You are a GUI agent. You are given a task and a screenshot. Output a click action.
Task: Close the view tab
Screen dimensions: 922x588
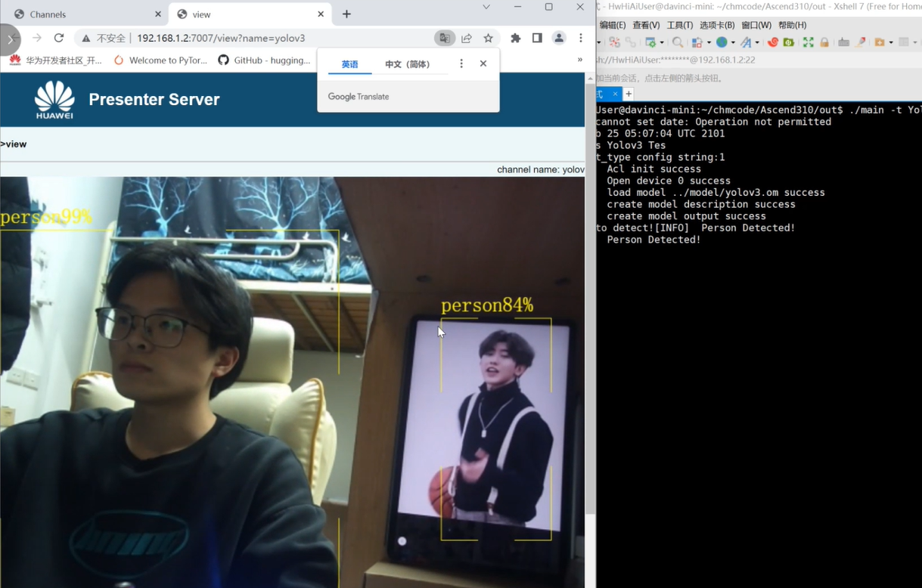click(321, 14)
